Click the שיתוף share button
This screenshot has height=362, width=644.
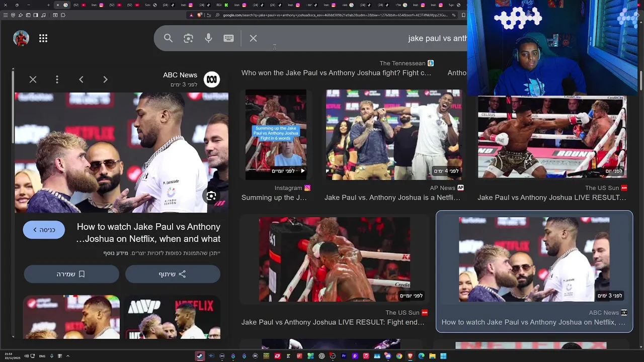pos(173,274)
